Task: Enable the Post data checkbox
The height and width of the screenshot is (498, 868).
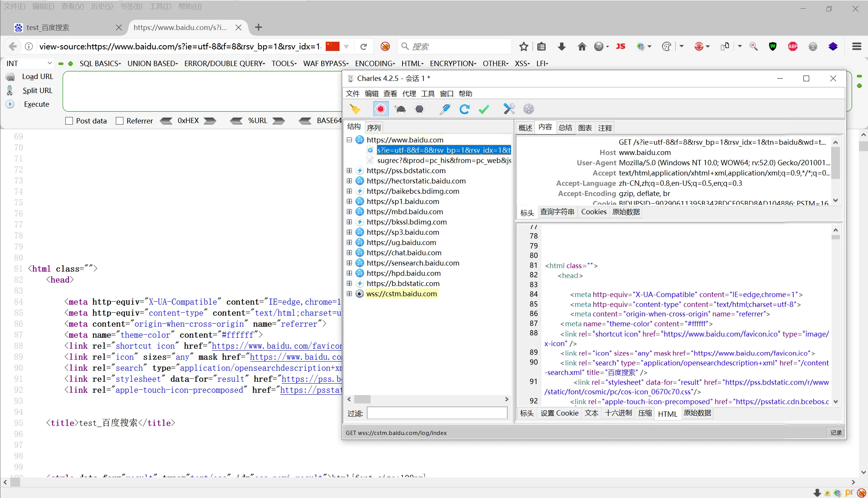Action: tap(69, 121)
